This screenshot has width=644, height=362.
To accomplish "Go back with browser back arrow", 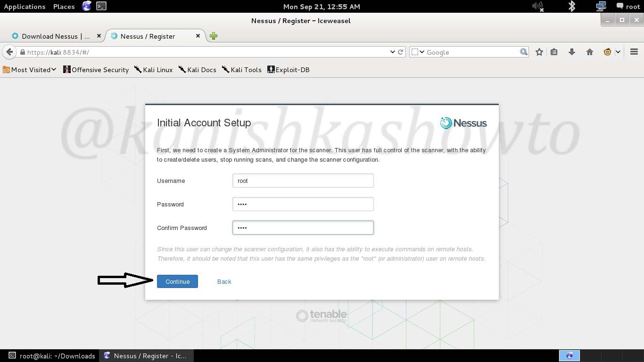I will (9, 52).
